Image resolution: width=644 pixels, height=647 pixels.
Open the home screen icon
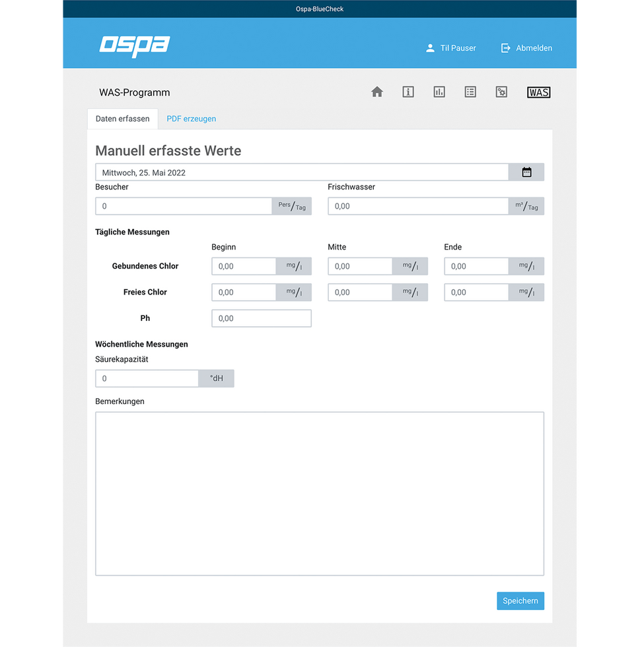coord(376,92)
